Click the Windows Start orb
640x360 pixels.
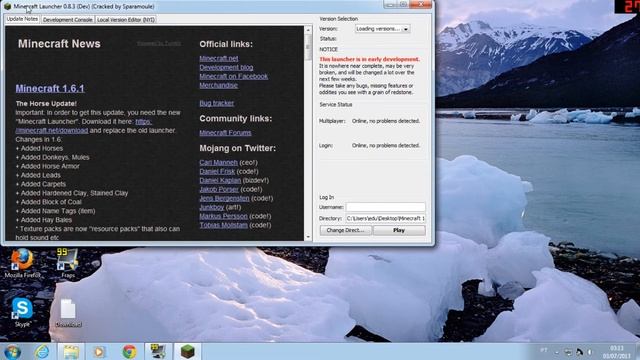pyautogui.click(x=12, y=351)
